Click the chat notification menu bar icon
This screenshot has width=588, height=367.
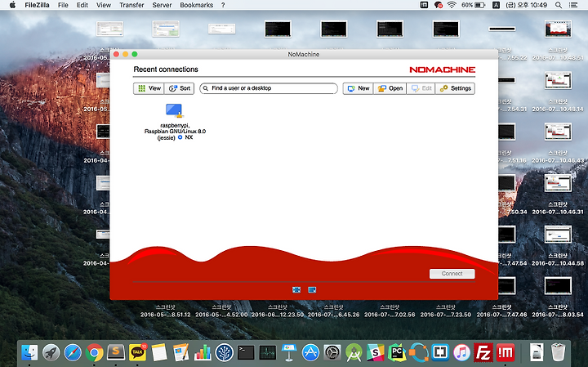tap(438, 5)
